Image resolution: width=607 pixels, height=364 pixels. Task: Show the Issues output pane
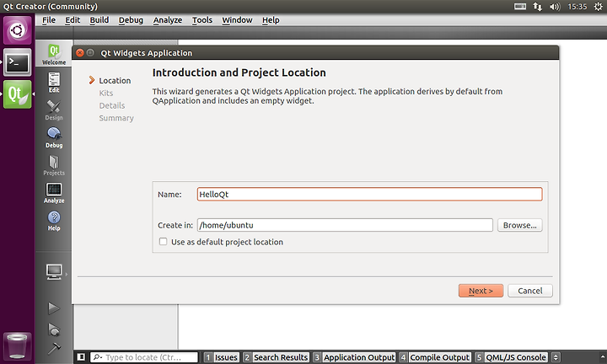click(222, 357)
